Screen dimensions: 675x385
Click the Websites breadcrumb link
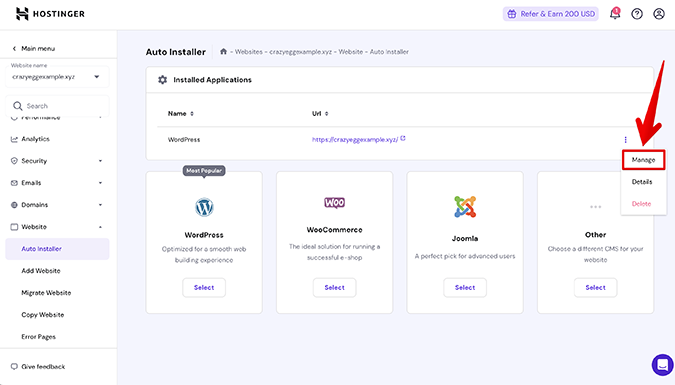click(x=248, y=52)
